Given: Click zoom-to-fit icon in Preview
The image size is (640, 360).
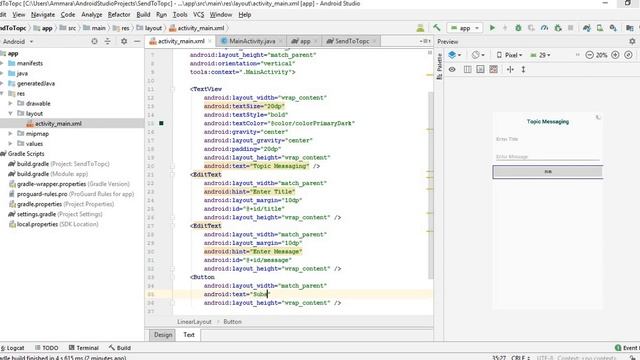Looking at the screenshot, I should click(628, 55).
